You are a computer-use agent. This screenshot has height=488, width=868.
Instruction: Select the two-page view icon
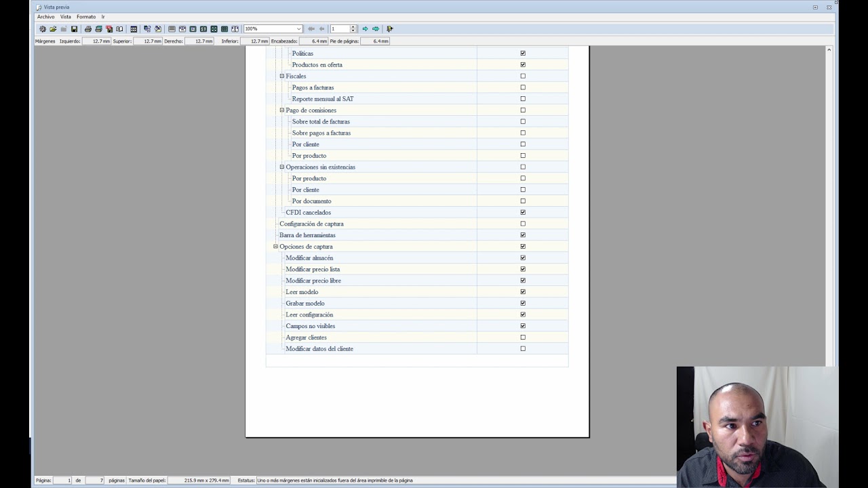point(203,29)
